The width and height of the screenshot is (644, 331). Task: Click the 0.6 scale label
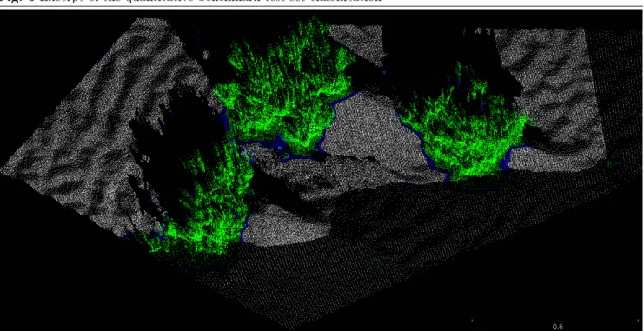(x=557, y=327)
